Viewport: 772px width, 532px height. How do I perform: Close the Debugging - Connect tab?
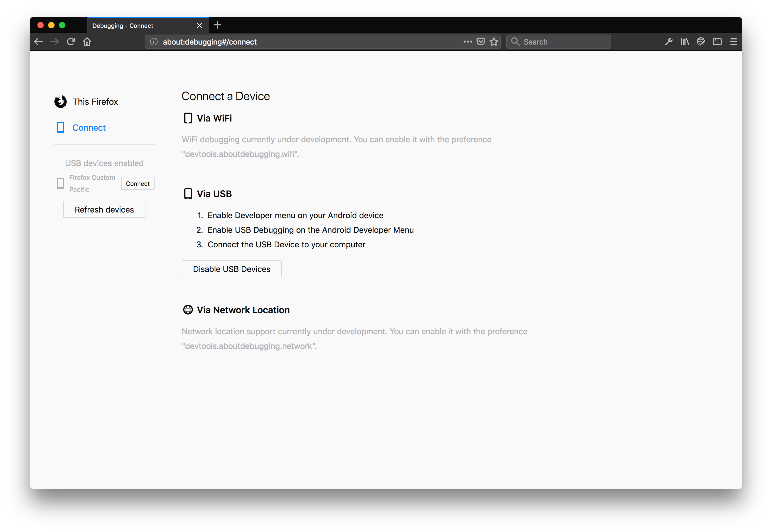199,26
